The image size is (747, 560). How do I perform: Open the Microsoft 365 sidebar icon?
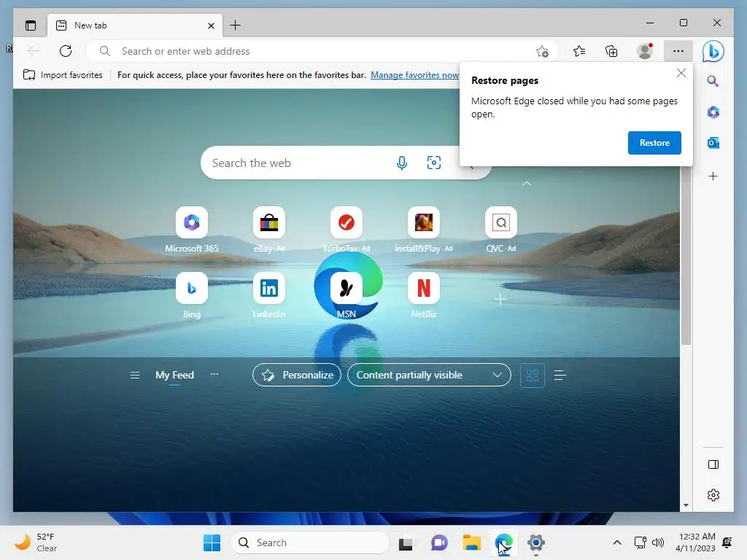click(713, 112)
